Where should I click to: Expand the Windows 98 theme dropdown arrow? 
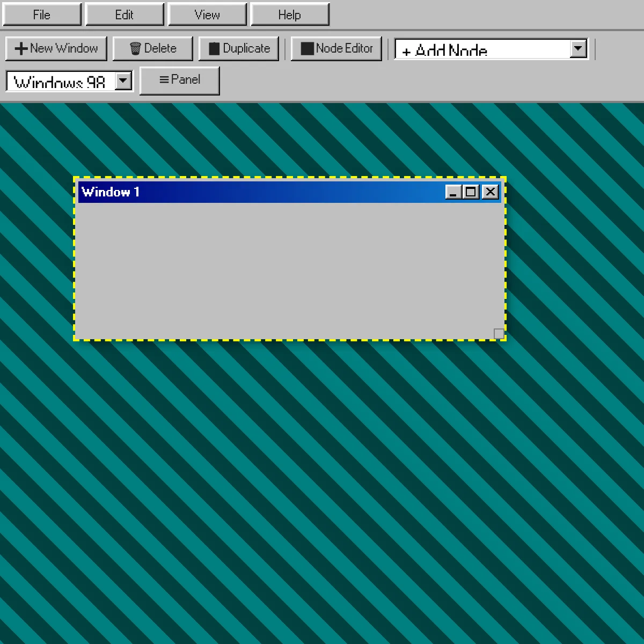click(x=123, y=81)
